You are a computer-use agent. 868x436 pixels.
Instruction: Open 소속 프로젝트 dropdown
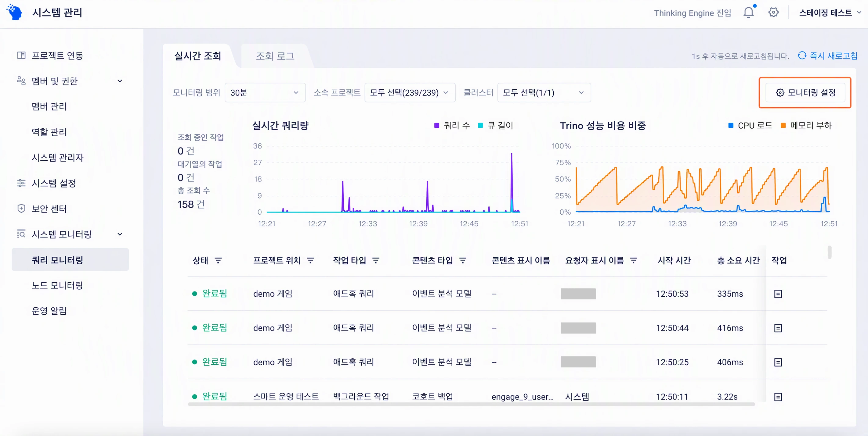pos(410,93)
